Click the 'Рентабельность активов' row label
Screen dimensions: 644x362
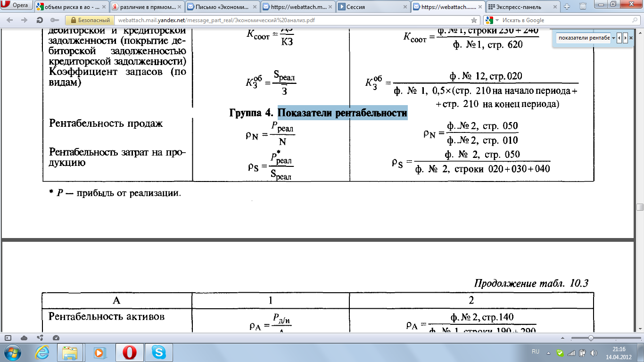(x=107, y=316)
